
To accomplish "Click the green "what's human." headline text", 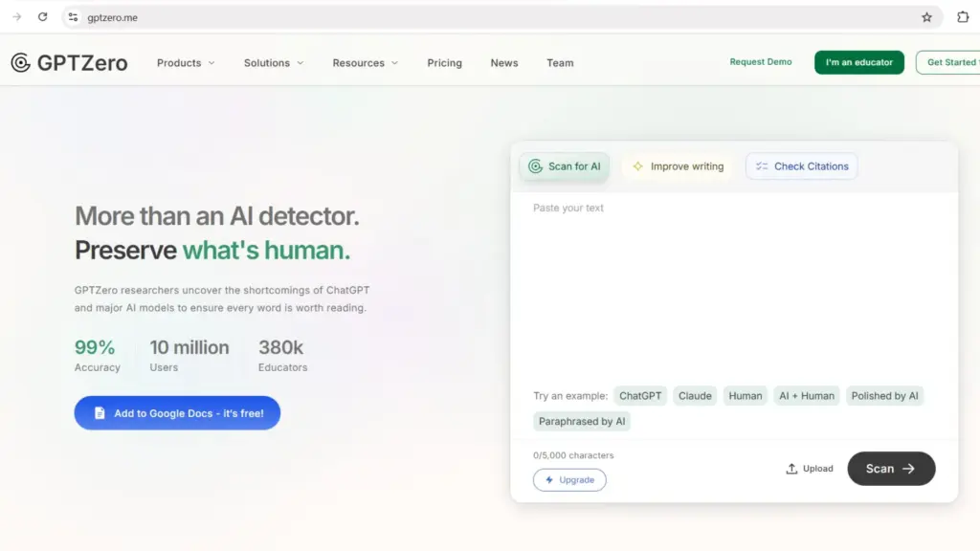I will pos(266,251).
